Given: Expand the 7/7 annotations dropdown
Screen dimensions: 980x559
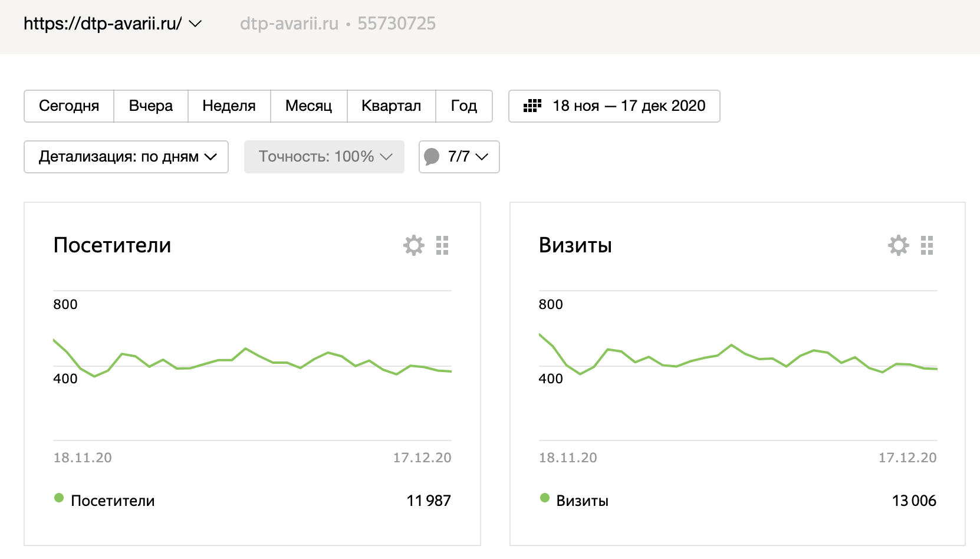Looking at the screenshot, I should pyautogui.click(x=481, y=157).
